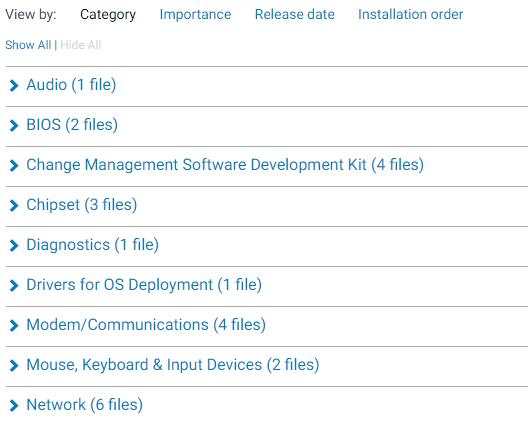Click the chevron icon next to Chipset

(14, 205)
